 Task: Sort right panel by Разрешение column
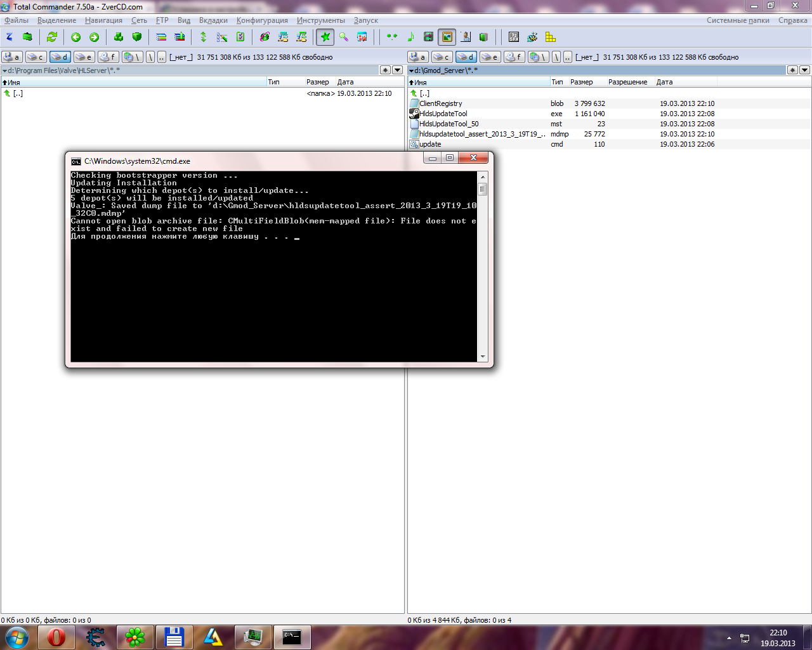[x=630, y=82]
